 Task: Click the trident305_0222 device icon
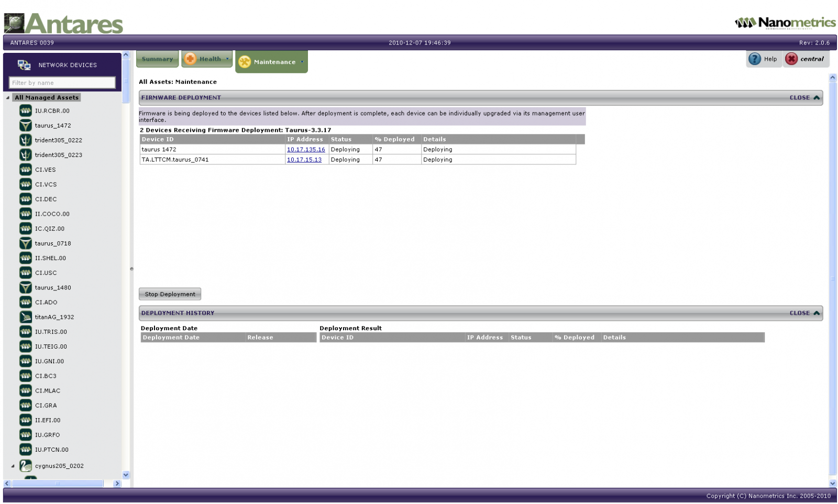point(26,140)
